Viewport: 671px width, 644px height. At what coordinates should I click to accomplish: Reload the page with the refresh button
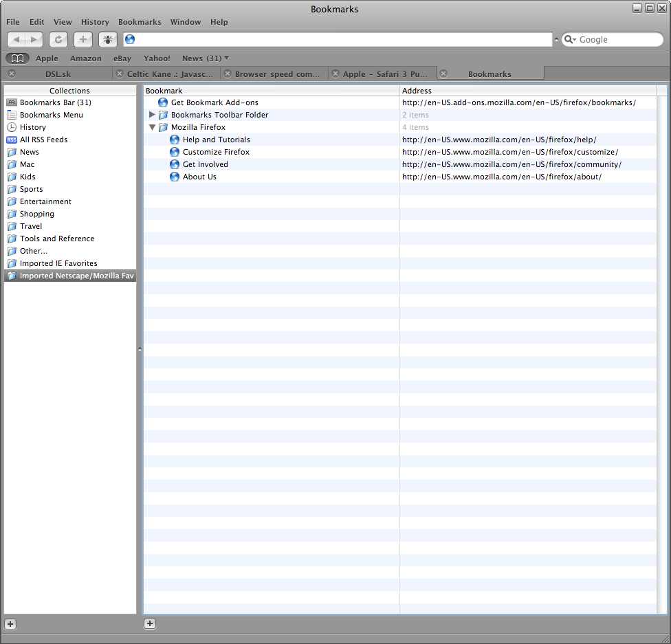(x=58, y=39)
